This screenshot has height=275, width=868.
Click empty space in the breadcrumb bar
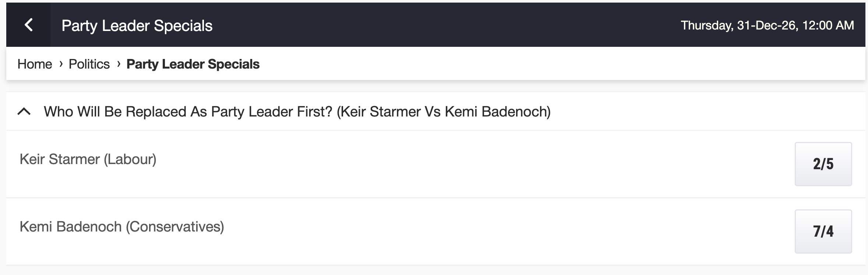(552, 64)
